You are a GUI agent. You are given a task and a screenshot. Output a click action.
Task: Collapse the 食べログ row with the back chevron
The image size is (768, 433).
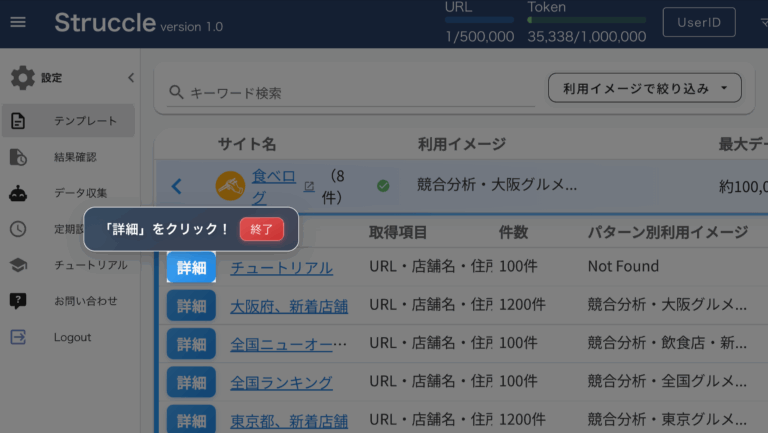click(177, 186)
